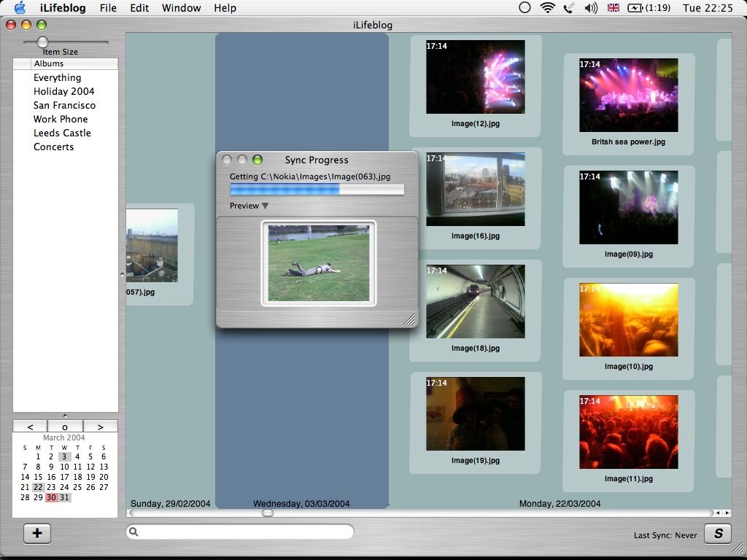Click the Item Size slider knob
The height and width of the screenshot is (560, 747).
coord(42,42)
